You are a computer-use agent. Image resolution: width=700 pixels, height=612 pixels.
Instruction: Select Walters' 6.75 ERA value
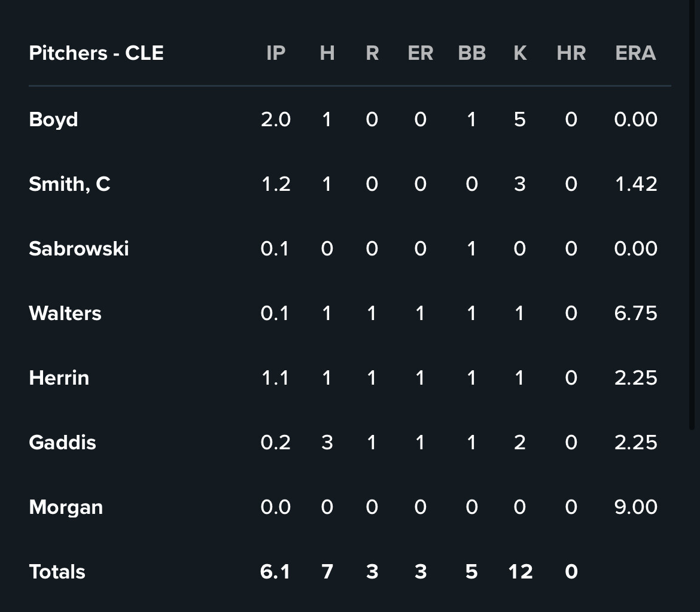click(635, 313)
